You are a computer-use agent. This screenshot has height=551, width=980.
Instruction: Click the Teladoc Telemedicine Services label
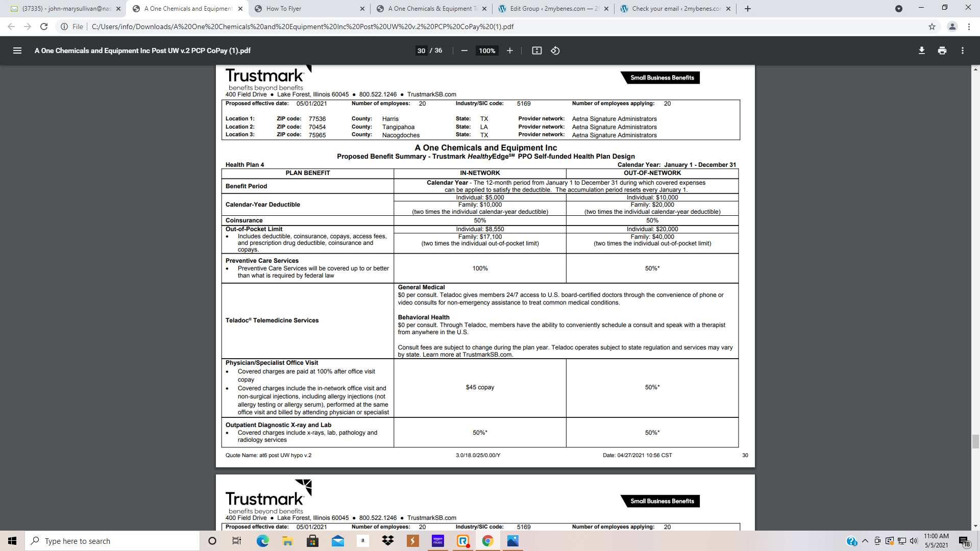(x=272, y=320)
